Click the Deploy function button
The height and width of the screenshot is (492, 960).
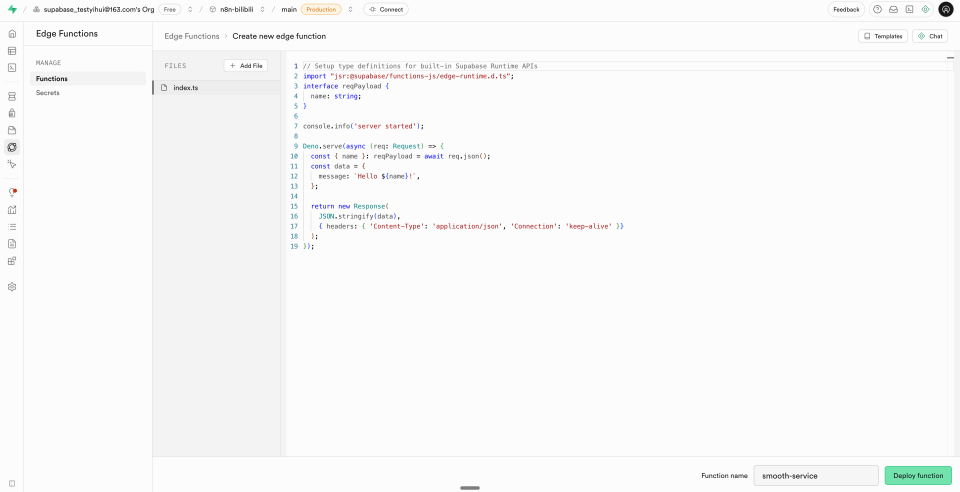[x=917, y=475]
